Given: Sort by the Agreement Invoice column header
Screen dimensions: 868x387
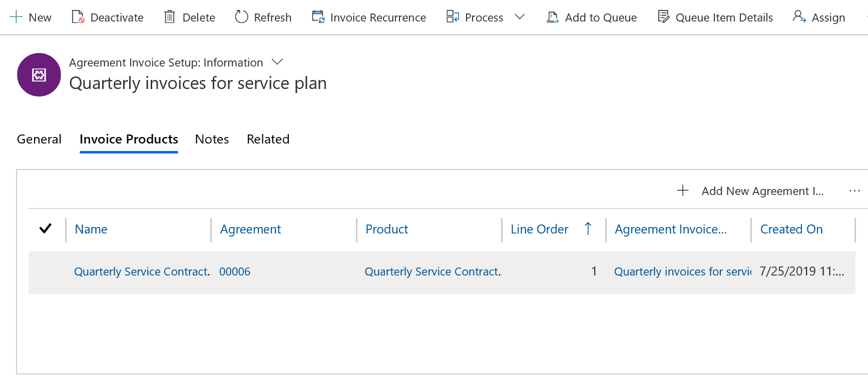Looking at the screenshot, I should coord(671,229).
